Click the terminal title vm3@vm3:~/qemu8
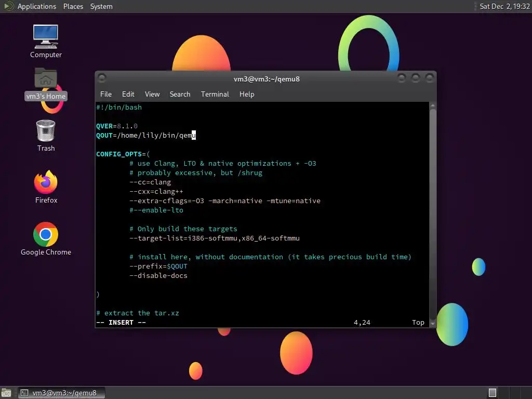The height and width of the screenshot is (399, 532). click(267, 79)
